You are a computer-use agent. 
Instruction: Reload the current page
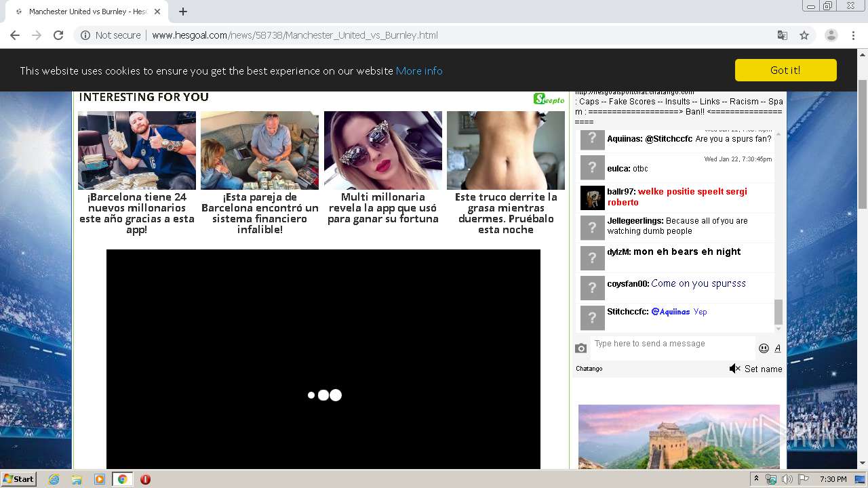(x=58, y=35)
